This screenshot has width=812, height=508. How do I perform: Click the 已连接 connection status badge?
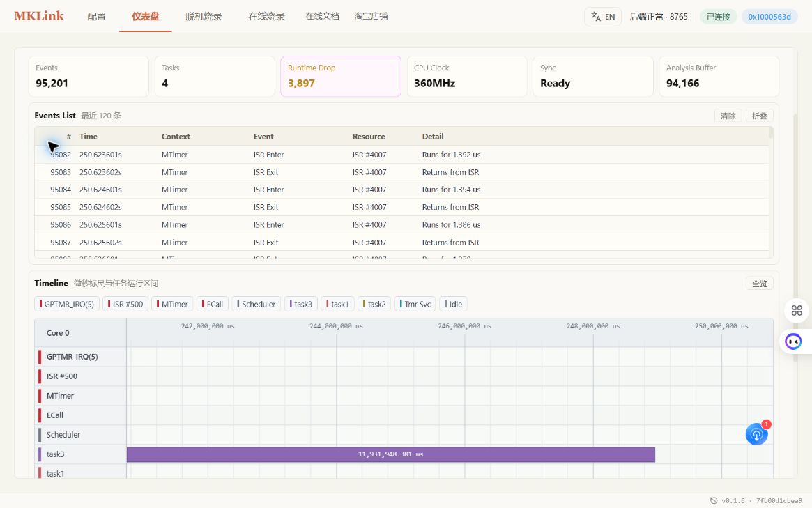click(719, 17)
